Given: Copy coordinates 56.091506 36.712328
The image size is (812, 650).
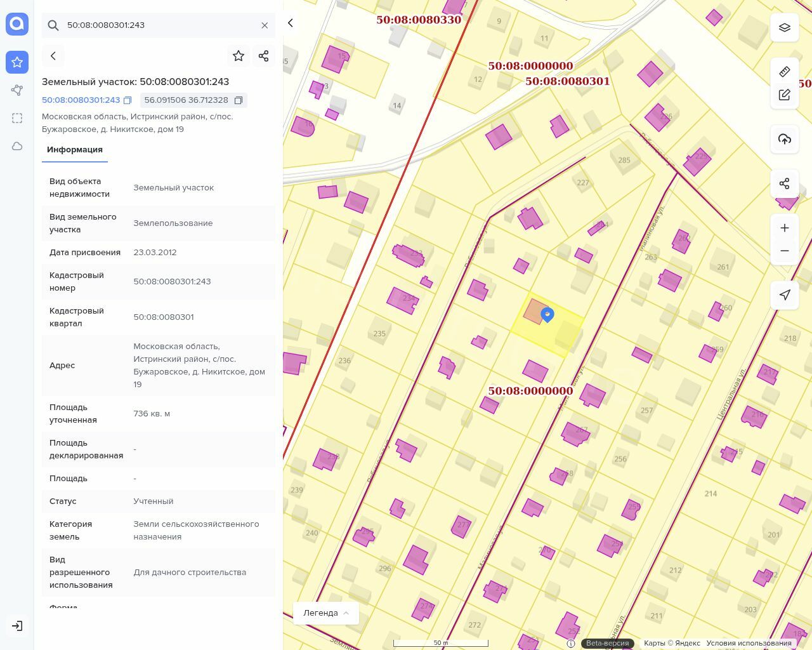Looking at the screenshot, I should (x=239, y=100).
